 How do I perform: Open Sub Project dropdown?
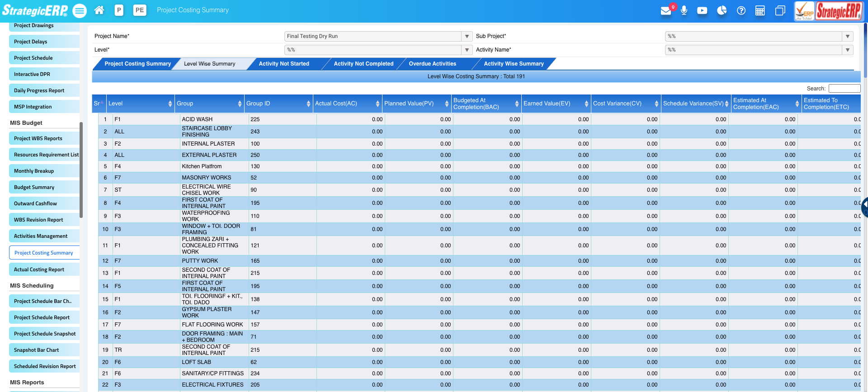pos(848,36)
